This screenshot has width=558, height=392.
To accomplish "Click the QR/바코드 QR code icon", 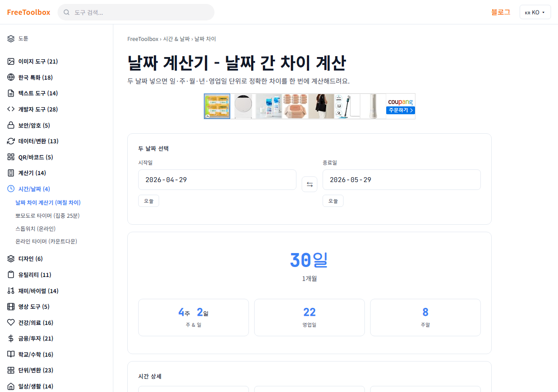I will click(11, 157).
